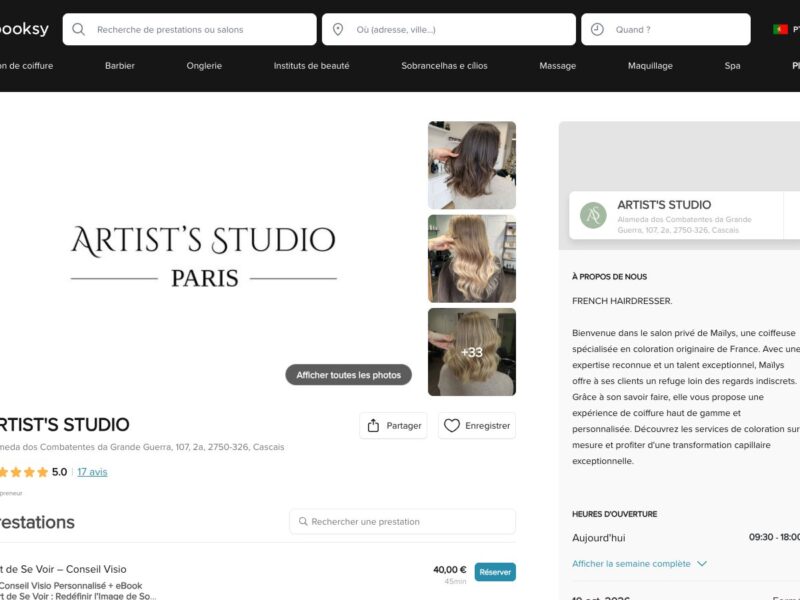
Task: Click the Booksy logo
Action: click(24, 29)
